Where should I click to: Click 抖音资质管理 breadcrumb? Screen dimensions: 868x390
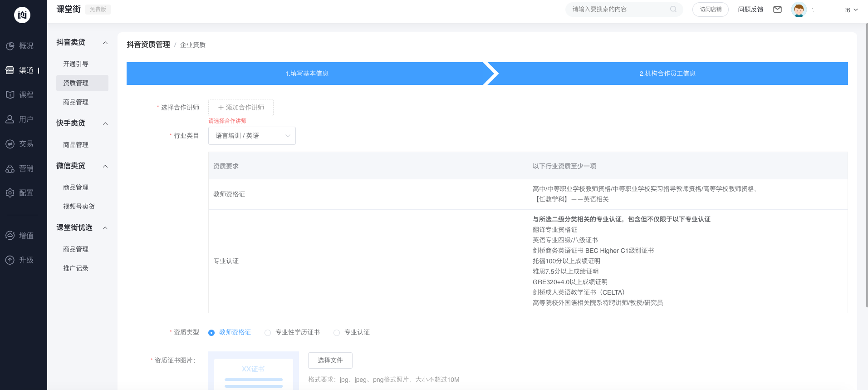coord(148,44)
